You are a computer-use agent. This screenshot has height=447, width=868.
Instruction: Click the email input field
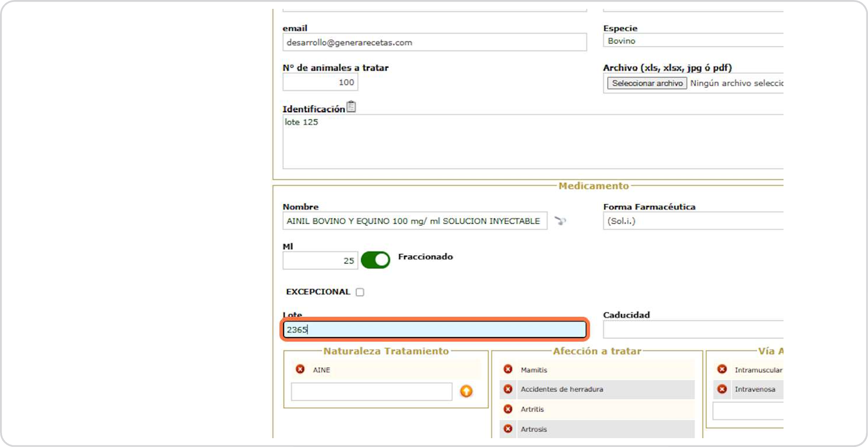click(434, 42)
